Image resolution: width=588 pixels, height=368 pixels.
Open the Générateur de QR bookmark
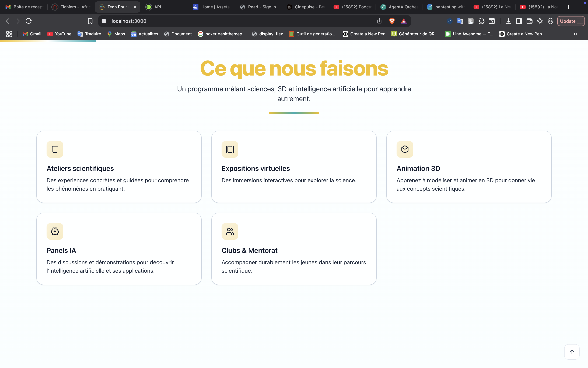pyautogui.click(x=415, y=34)
